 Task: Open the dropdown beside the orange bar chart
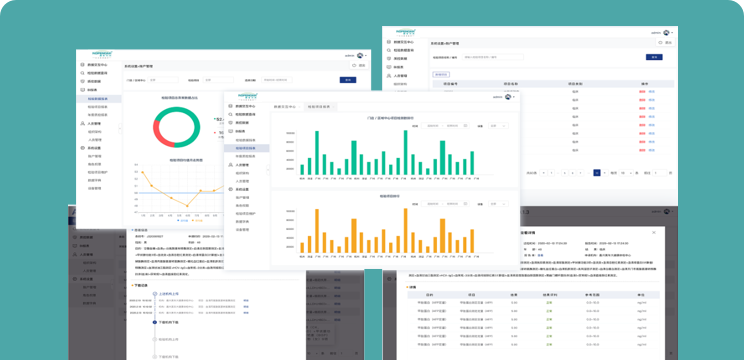[x=498, y=204]
